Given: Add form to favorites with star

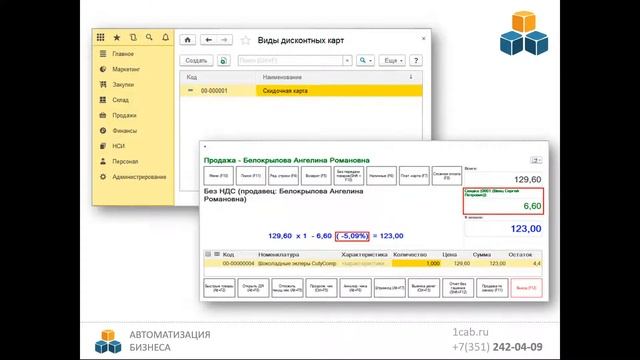Looking at the screenshot, I should point(245,40).
